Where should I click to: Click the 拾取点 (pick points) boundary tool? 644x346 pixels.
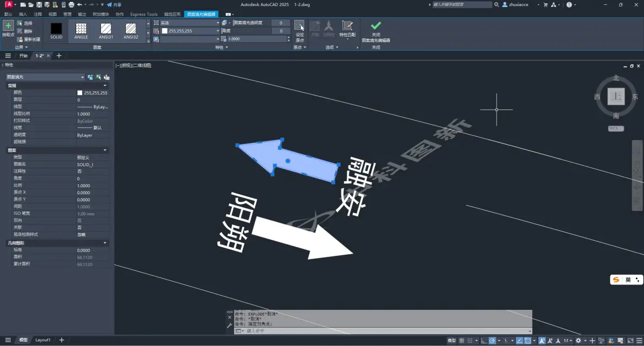click(8, 29)
